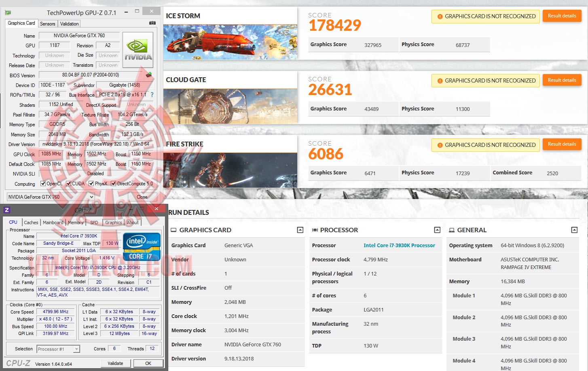Image resolution: width=588 pixels, height=371 pixels.
Task: Collapse the General run details section
Action: coord(574,230)
